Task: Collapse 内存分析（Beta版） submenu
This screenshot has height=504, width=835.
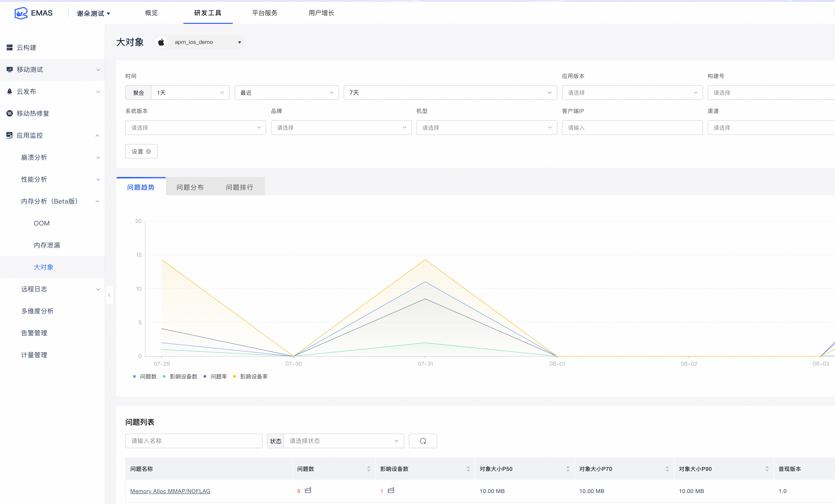Action: click(x=98, y=201)
